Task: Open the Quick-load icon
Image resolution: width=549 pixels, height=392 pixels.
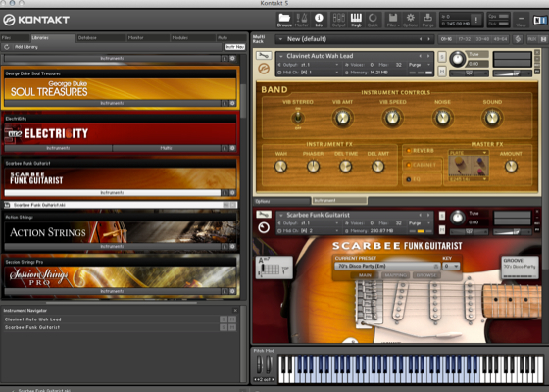Action: click(x=373, y=20)
